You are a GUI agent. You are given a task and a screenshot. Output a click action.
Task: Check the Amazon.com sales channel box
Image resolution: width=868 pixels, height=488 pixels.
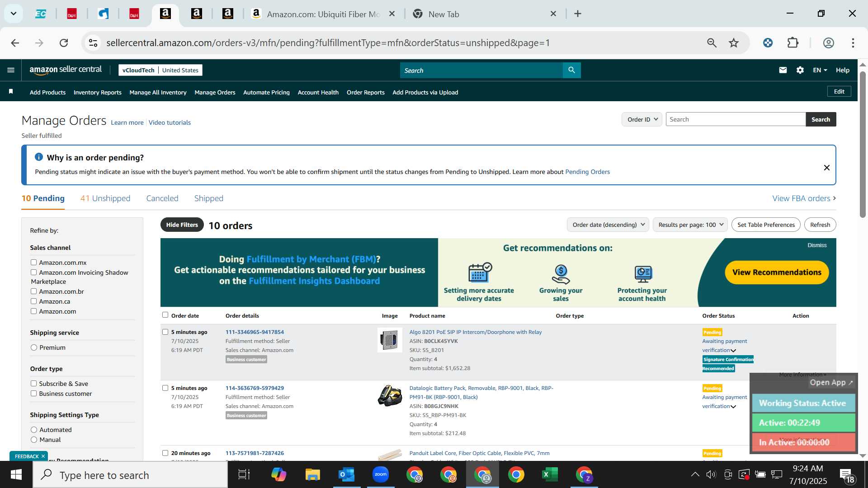[33, 311]
